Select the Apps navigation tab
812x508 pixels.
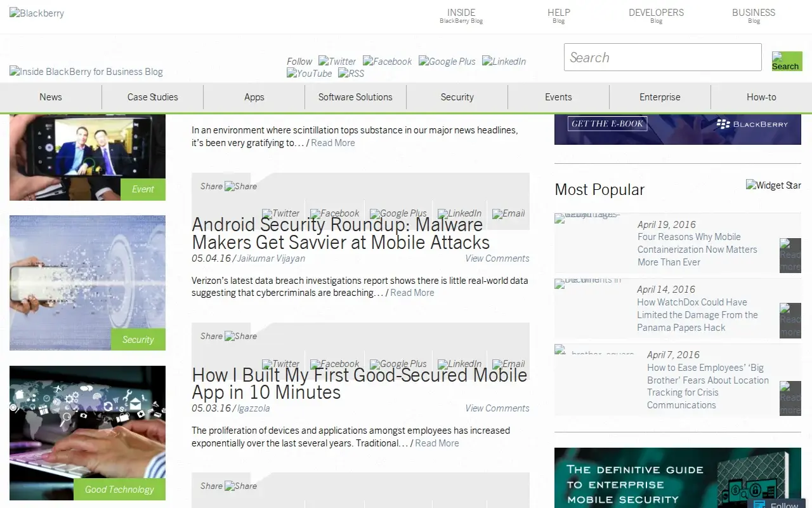[x=254, y=97]
